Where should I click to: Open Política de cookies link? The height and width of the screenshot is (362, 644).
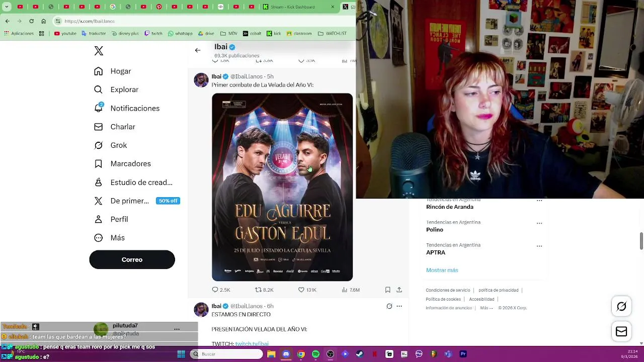point(443,299)
